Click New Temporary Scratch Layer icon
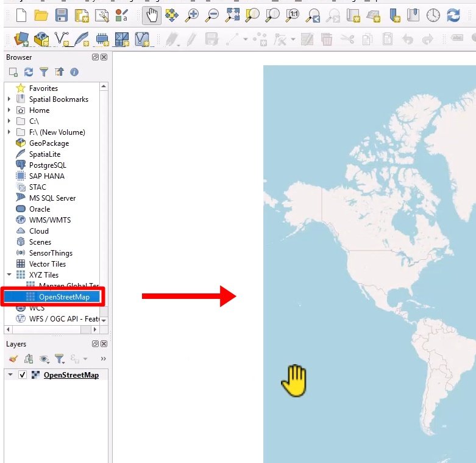 (102, 39)
